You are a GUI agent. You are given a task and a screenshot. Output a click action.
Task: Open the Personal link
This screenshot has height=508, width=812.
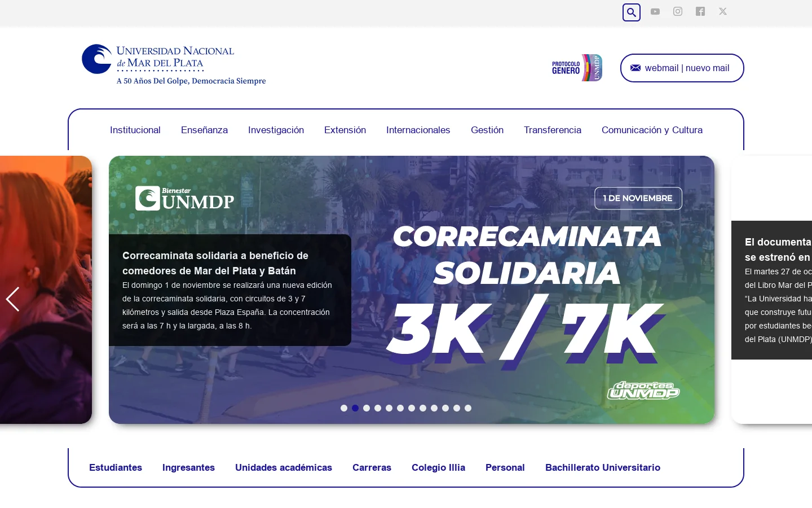pyautogui.click(x=505, y=467)
